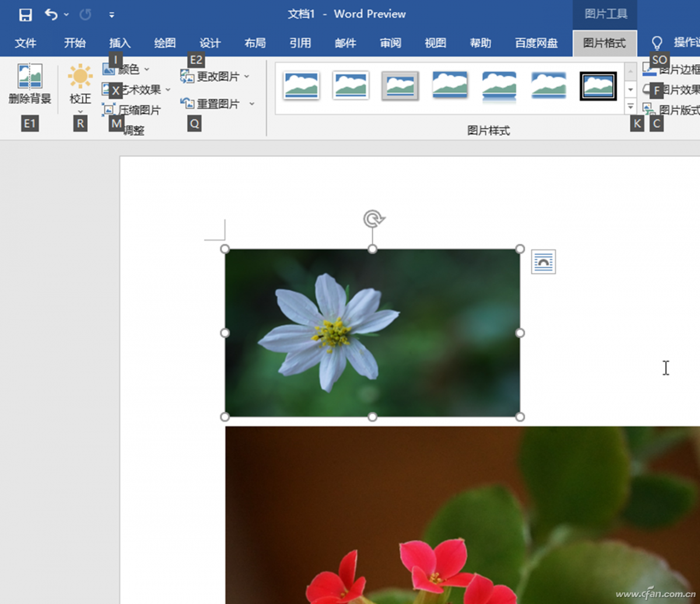Image resolution: width=700 pixels, height=604 pixels.
Task: Click the bottom-left resize handle of the white flower picture
Action: tap(225, 417)
